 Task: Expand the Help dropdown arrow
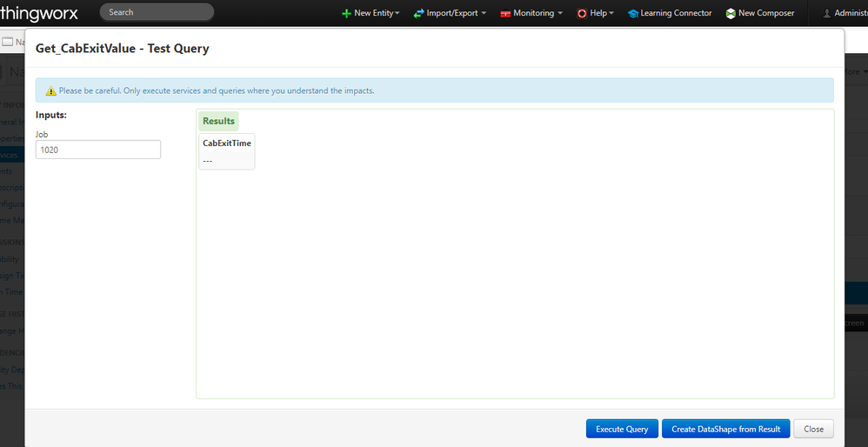pos(611,13)
